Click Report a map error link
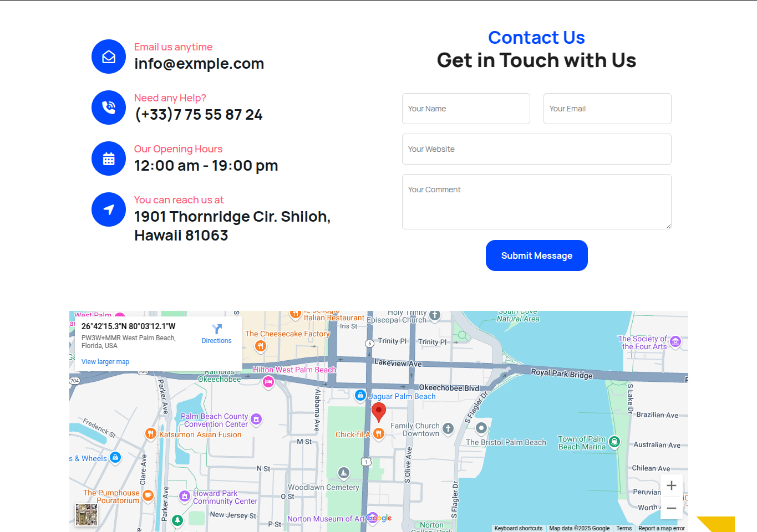 pos(662,529)
